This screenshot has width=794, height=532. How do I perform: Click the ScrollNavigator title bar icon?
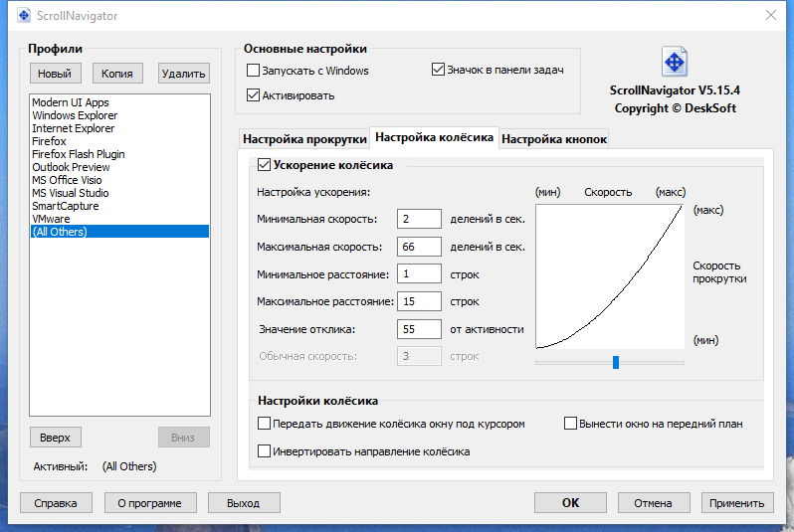pos(23,16)
